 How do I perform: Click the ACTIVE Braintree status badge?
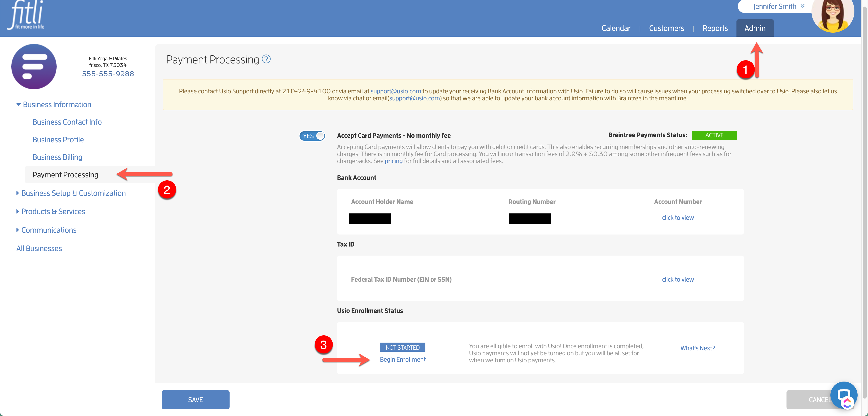coord(714,135)
